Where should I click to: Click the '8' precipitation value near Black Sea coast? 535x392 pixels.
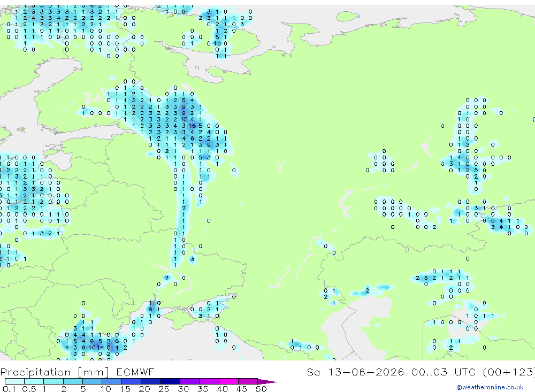coord(150,310)
